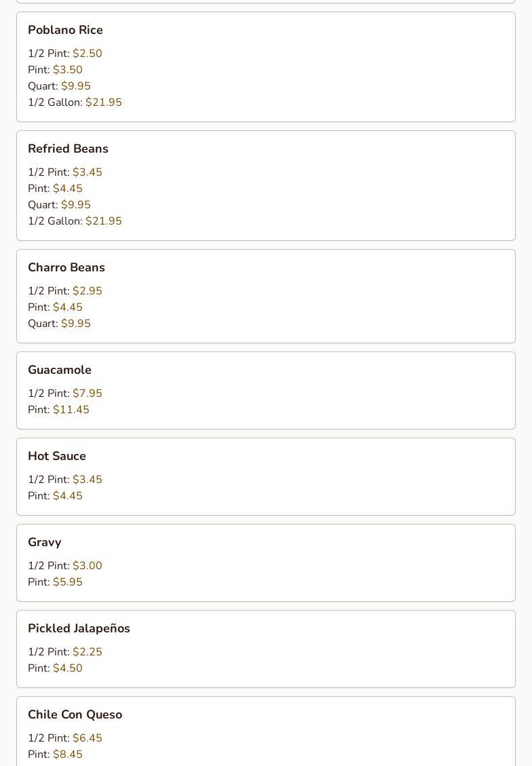Click Charro Beans Quart $9.95 line

59,324
